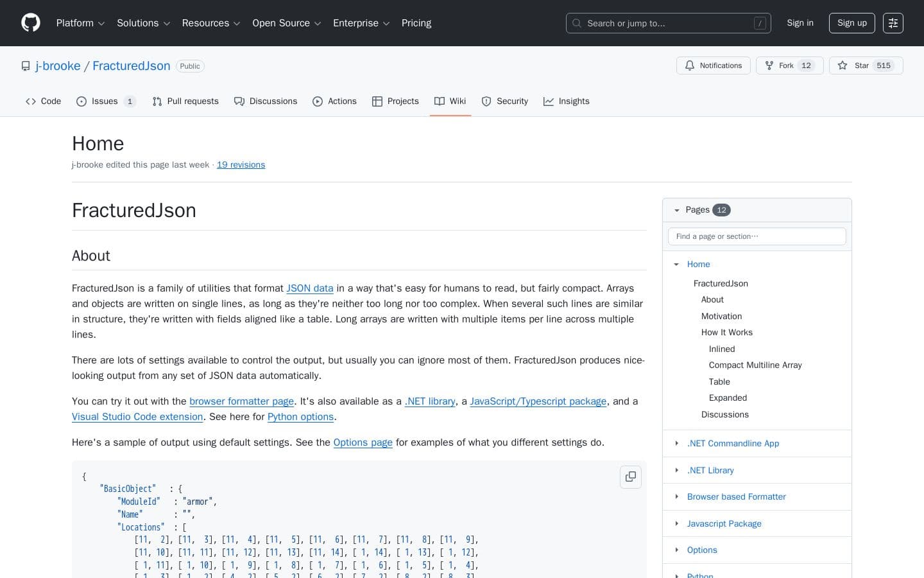The height and width of the screenshot is (578, 924).
Task: Open the Javascript Package wiki page
Action: click(x=724, y=524)
